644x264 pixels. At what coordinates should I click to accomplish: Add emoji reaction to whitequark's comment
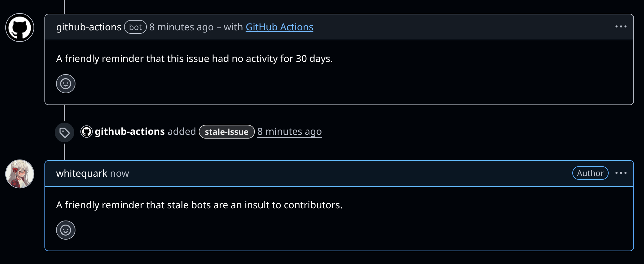click(66, 230)
